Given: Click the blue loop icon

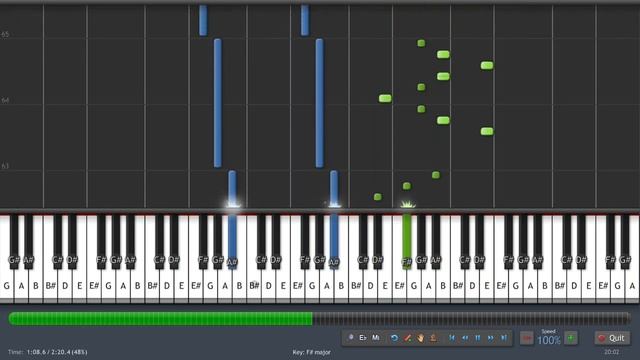Looking at the screenshot, I should click(x=394, y=338).
